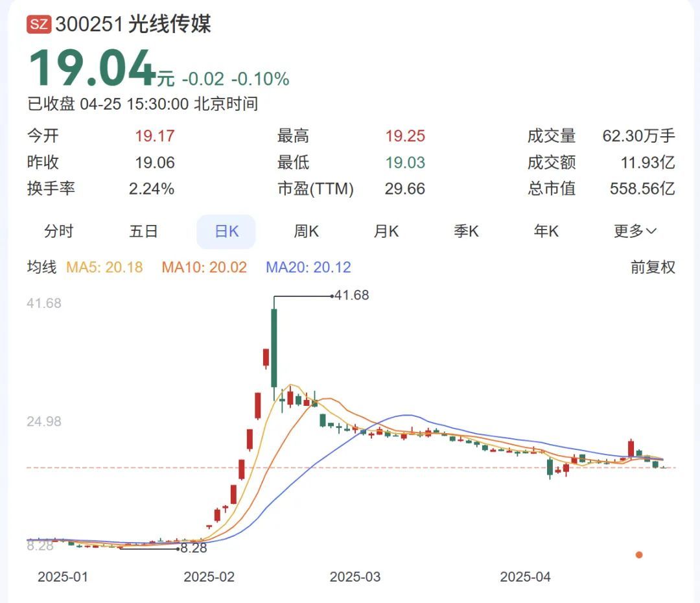Click the 2025-02 date axis label

coord(209,576)
